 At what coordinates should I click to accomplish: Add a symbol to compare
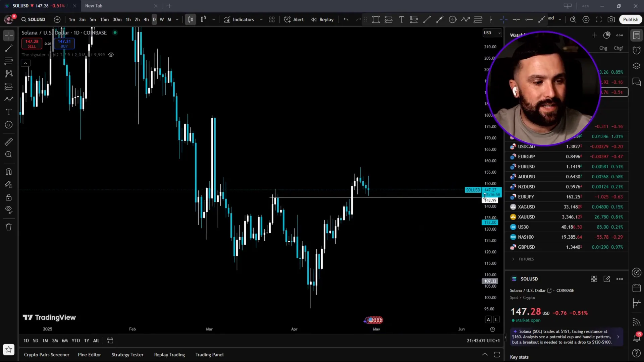click(x=57, y=19)
